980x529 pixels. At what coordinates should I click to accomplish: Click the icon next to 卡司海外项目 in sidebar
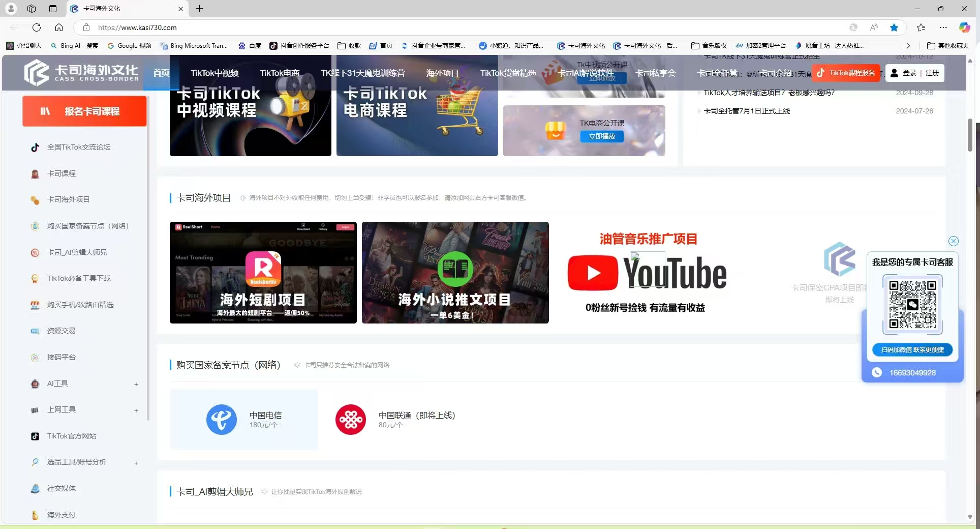[35, 200]
